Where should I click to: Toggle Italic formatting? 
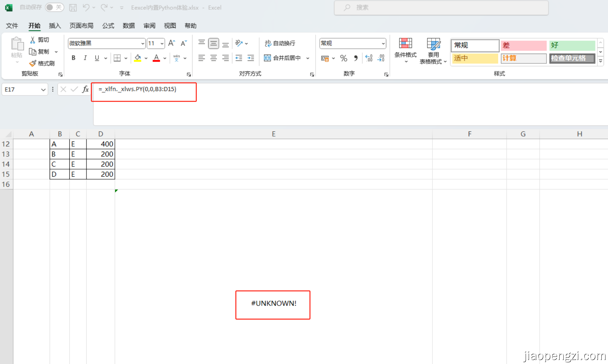pos(85,58)
